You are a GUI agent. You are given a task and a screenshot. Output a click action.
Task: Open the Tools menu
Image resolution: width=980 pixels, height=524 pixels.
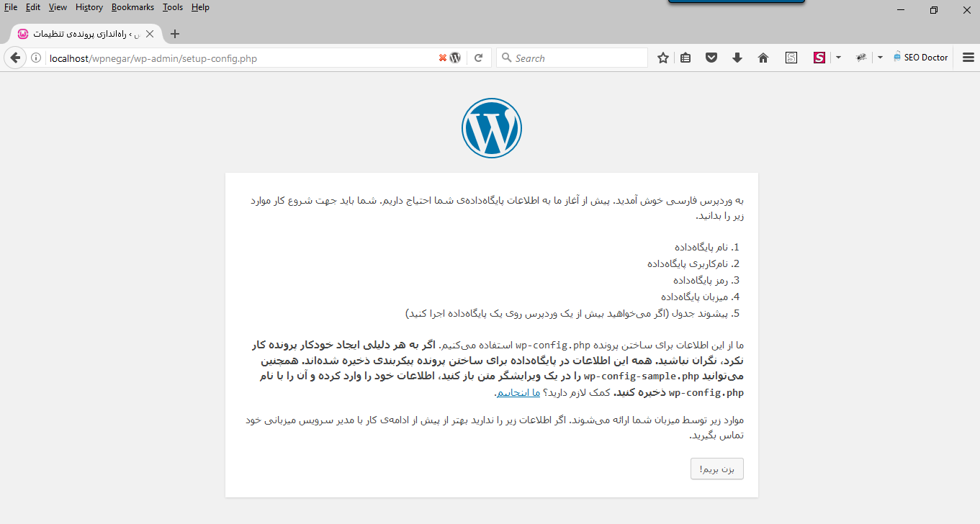coord(173,7)
